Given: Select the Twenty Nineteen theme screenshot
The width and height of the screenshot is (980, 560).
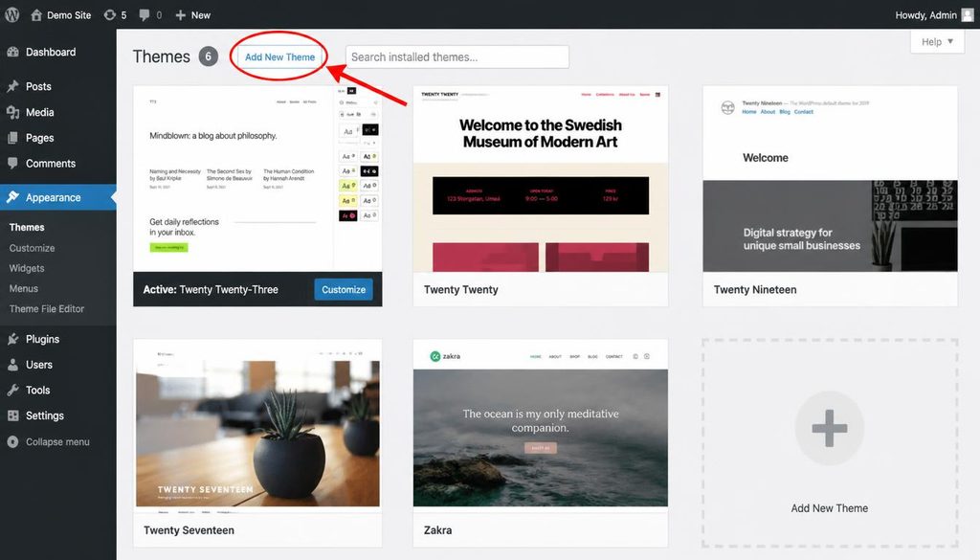Looking at the screenshot, I should click(x=830, y=179).
